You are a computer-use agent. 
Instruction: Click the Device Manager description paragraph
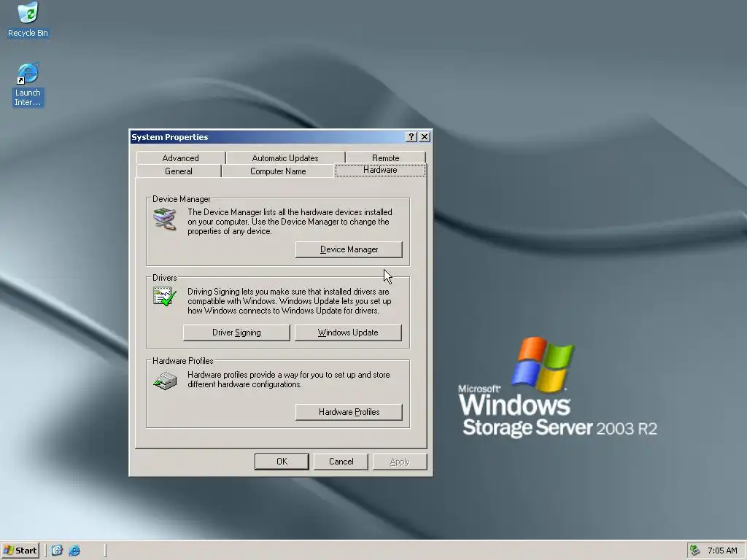point(290,222)
